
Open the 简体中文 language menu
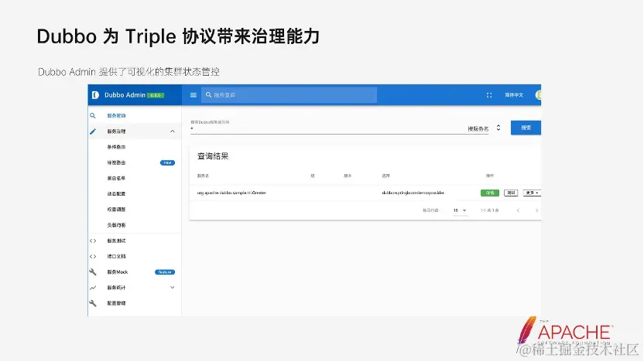pos(514,95)
